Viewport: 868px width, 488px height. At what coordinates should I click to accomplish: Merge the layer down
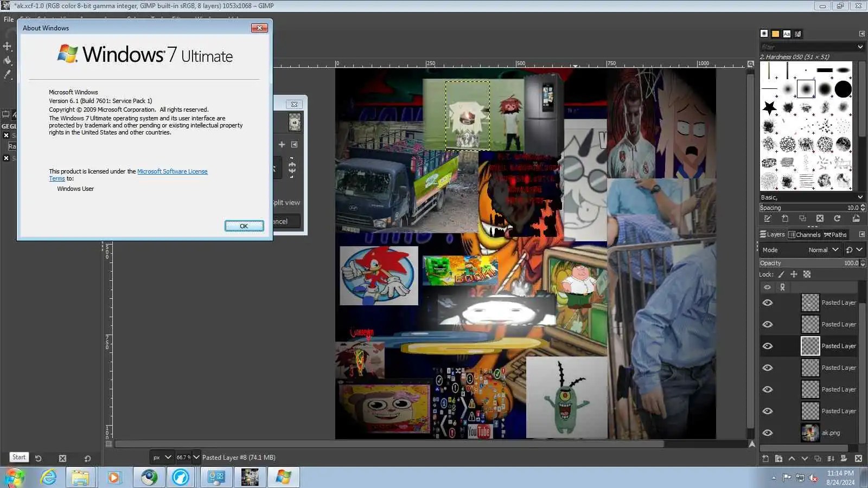831,459
